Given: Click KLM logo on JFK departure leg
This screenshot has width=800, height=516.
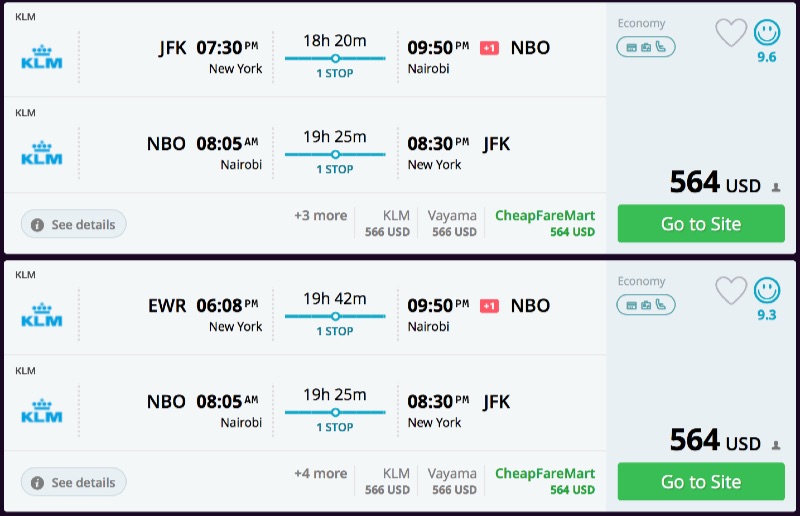Looking at the screenshot, I should point(42,57).
